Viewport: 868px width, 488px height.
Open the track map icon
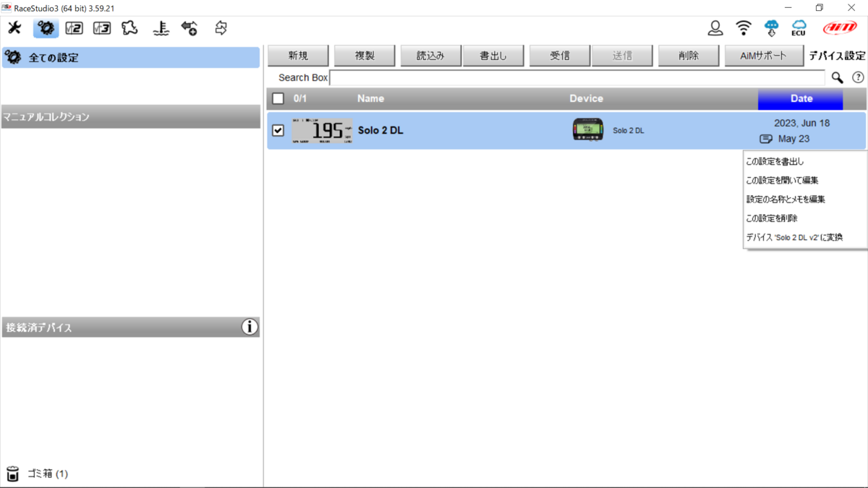129,28
